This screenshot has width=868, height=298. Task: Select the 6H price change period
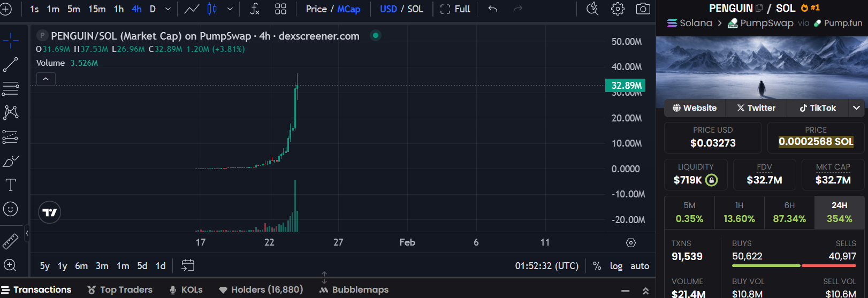[789, 212]
